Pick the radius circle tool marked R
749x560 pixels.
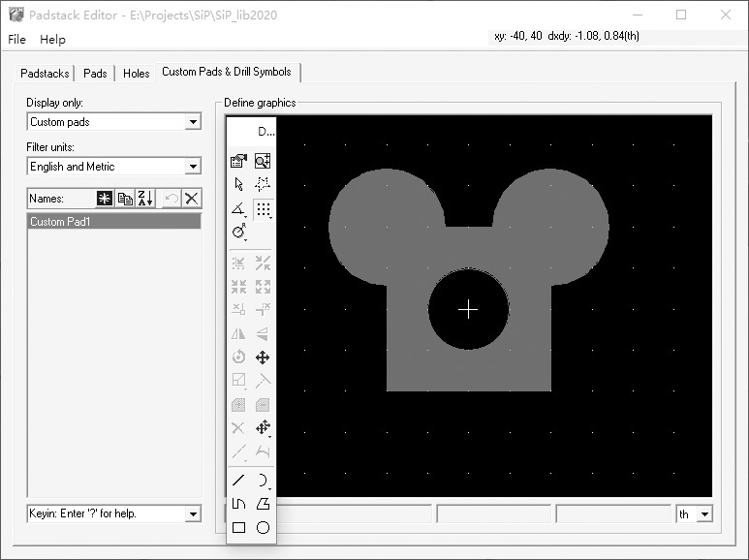click(238, 233)
